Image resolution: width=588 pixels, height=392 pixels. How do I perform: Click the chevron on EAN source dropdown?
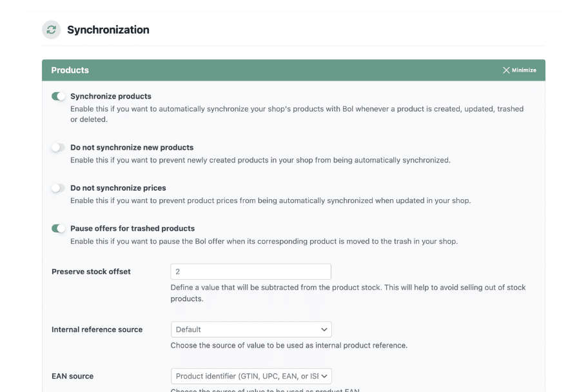click(x=324, y=376)
